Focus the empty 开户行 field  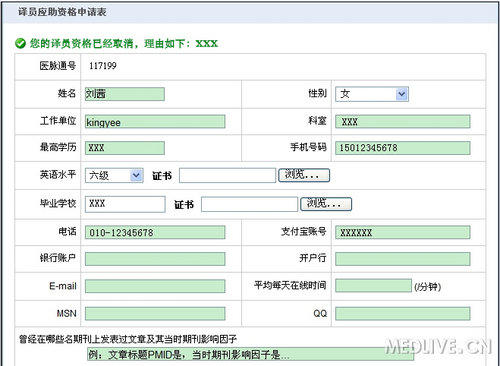point(403,259)
